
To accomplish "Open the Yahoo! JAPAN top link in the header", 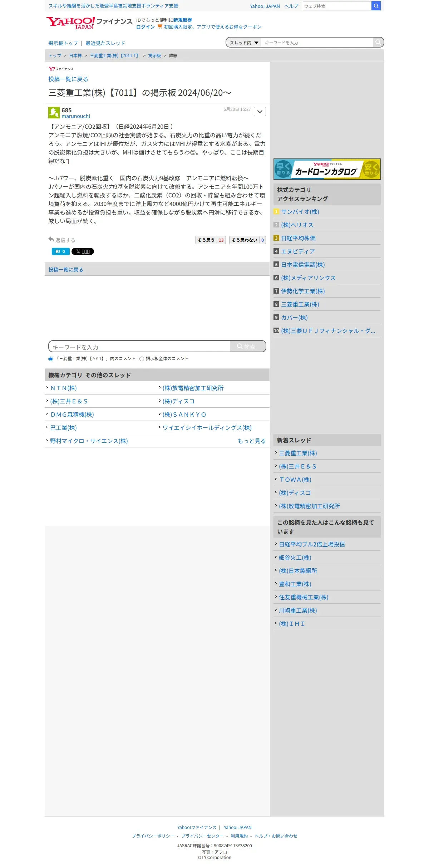I will tap(265, 6).
